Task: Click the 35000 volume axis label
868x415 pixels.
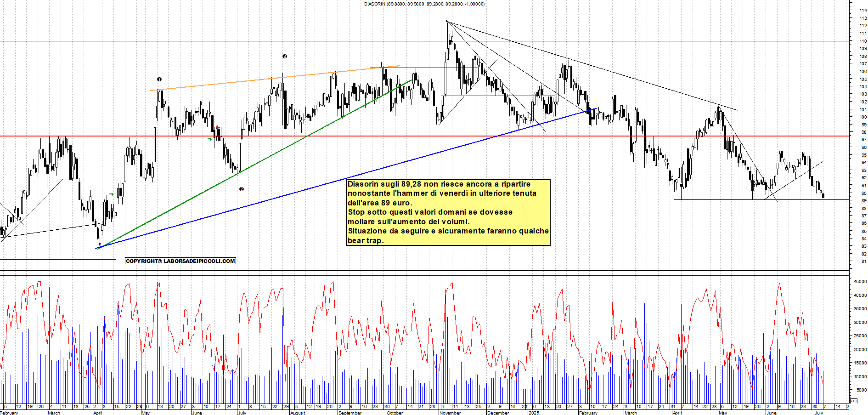Action: pos(860,309)
